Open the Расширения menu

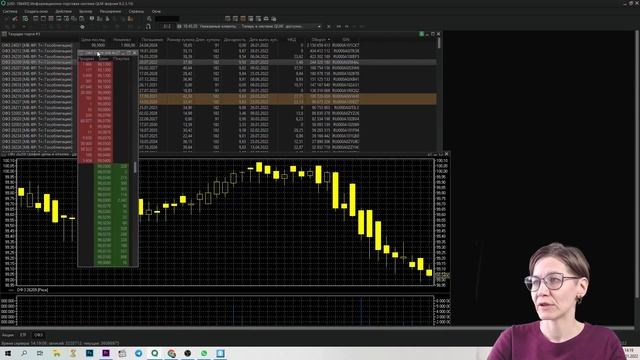click(110, 11)
